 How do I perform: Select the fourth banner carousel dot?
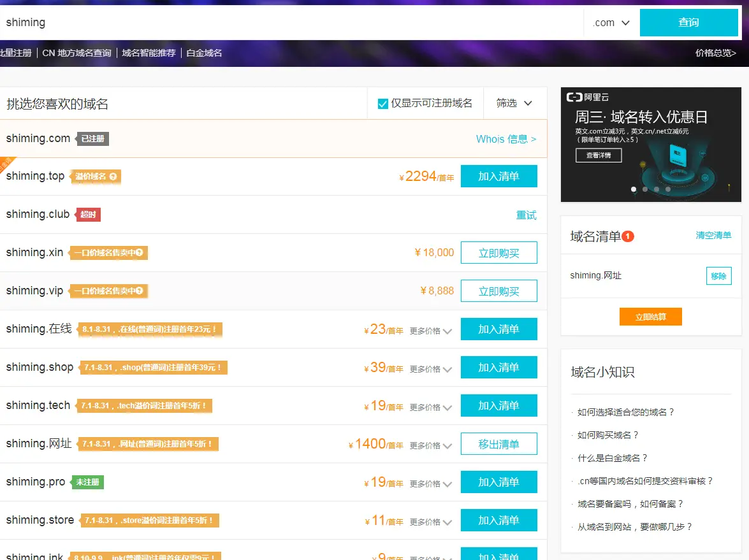click(668, 189)
